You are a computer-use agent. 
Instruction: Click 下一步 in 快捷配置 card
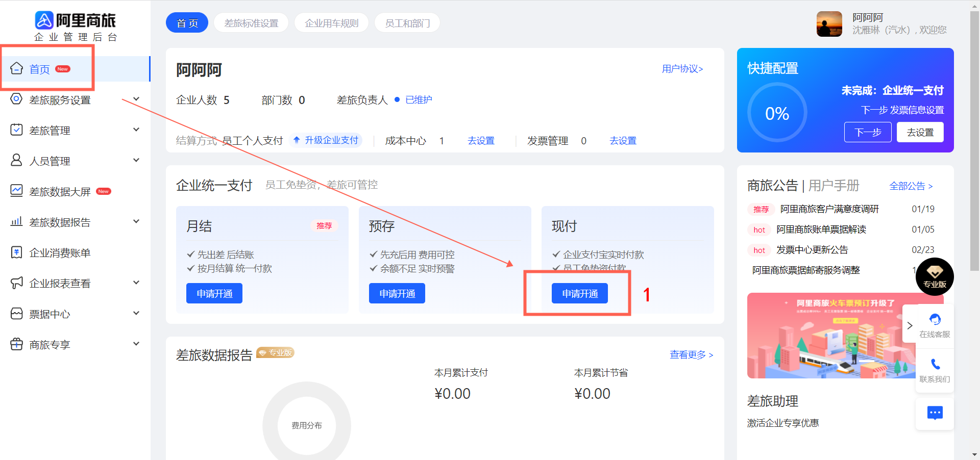[x=868, y=132]
